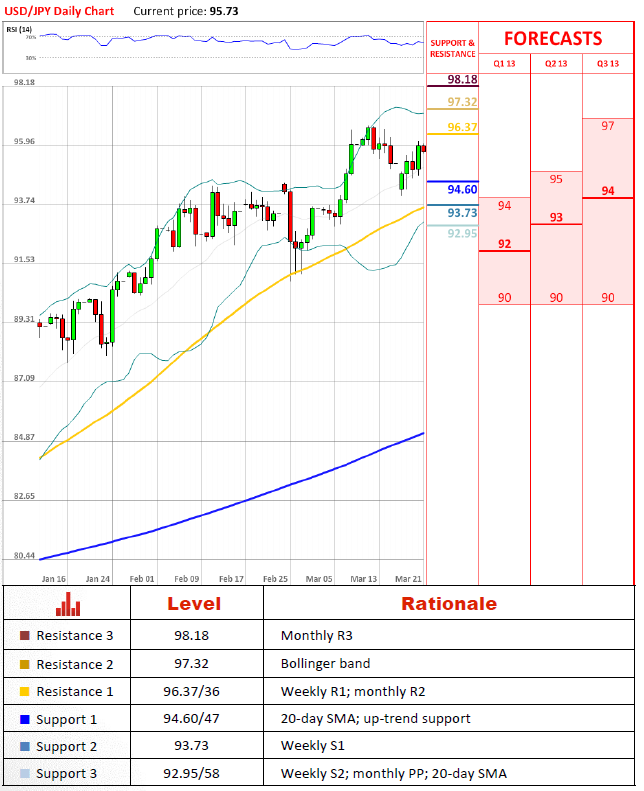Click the Resistance 2 row label

point(75,664)
